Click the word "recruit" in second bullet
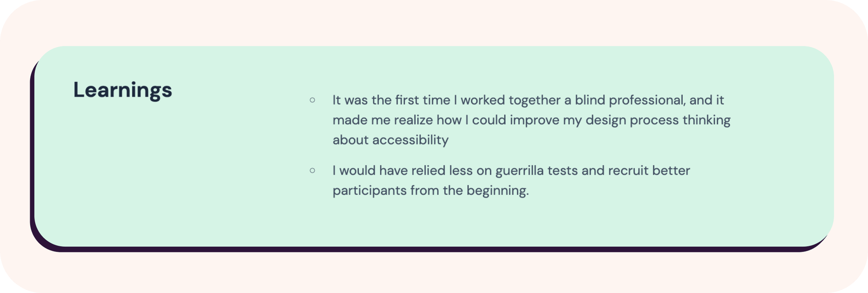This screenshot has height=293, width=868. pos(628,171)
